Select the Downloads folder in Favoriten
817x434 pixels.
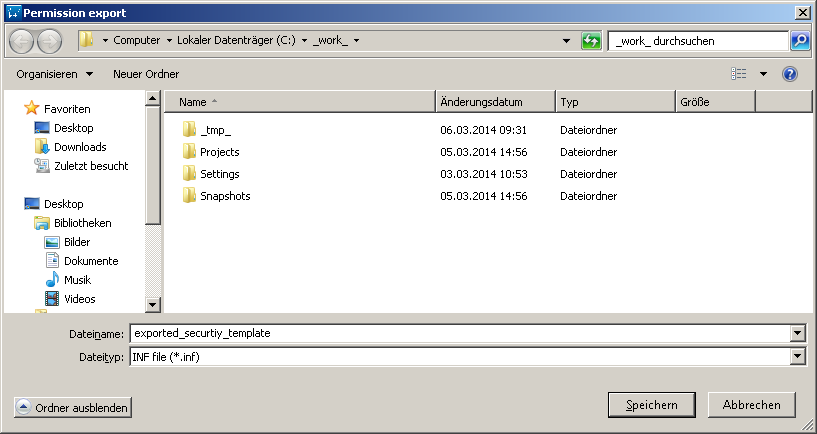pos(79,147)
